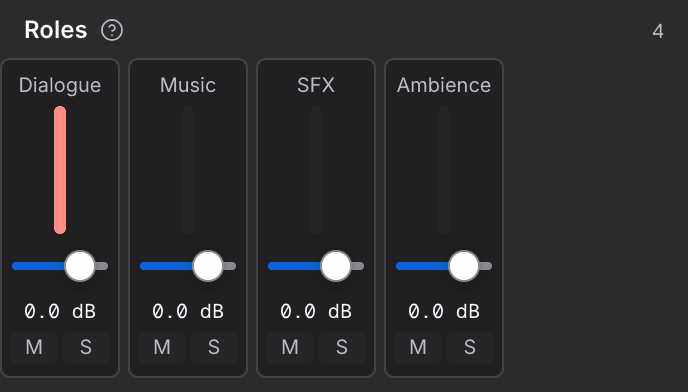Mute the Dialogue role
This screenshot has height=392, width=688.
click(34, 348)
